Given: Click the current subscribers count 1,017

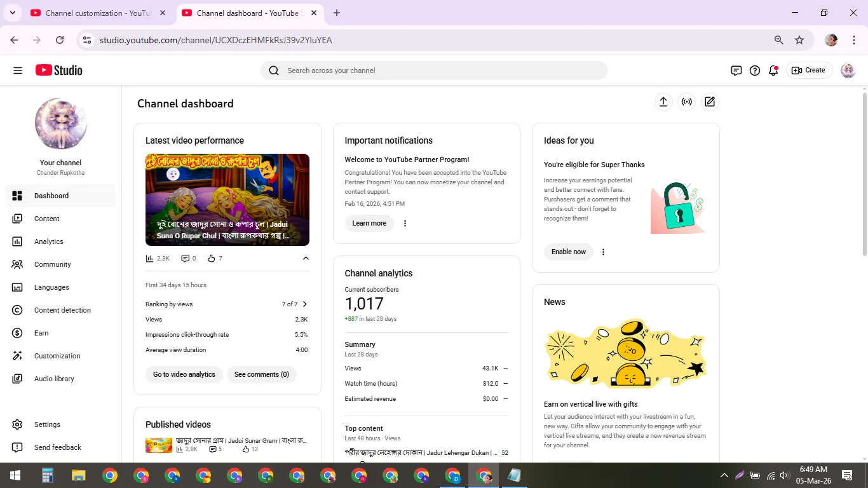Looking at the screenshot, I should coord(364,304).
